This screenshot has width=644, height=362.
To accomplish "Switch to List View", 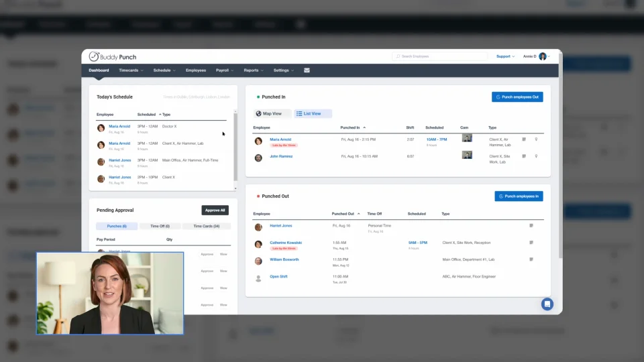I will point(313,114).
